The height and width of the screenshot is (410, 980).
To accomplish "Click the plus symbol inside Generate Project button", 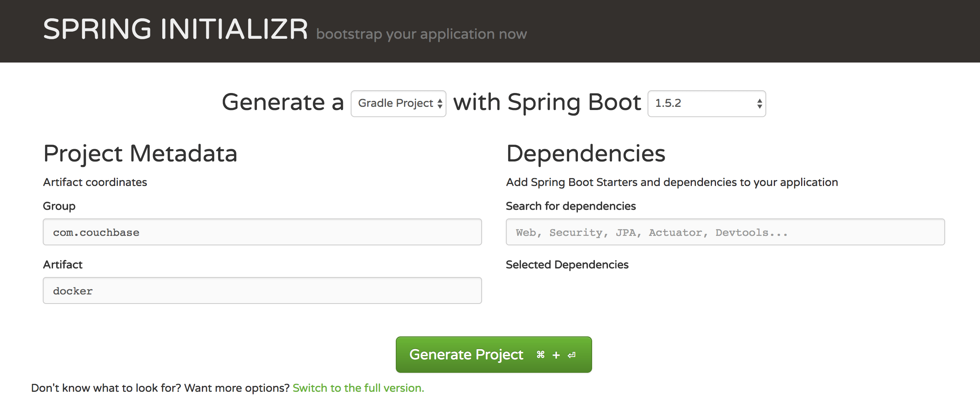I will click(x=556, y=355).
